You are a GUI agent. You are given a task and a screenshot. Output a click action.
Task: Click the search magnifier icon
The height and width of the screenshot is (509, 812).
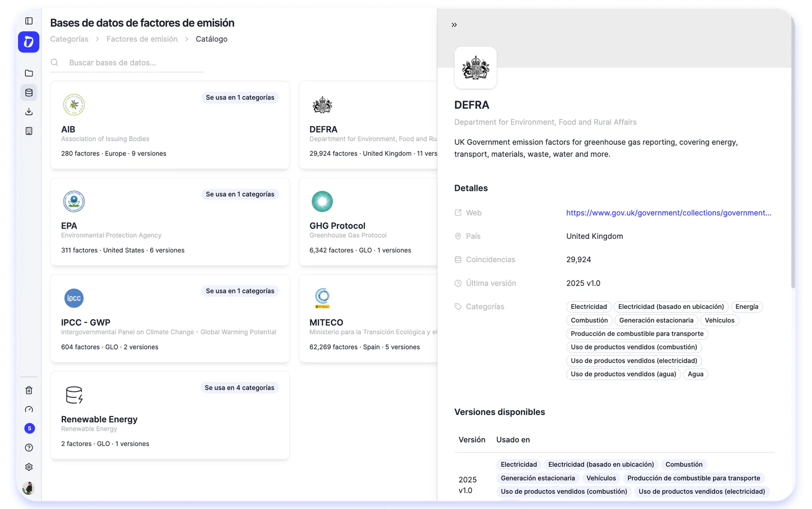tap(54, 62)
